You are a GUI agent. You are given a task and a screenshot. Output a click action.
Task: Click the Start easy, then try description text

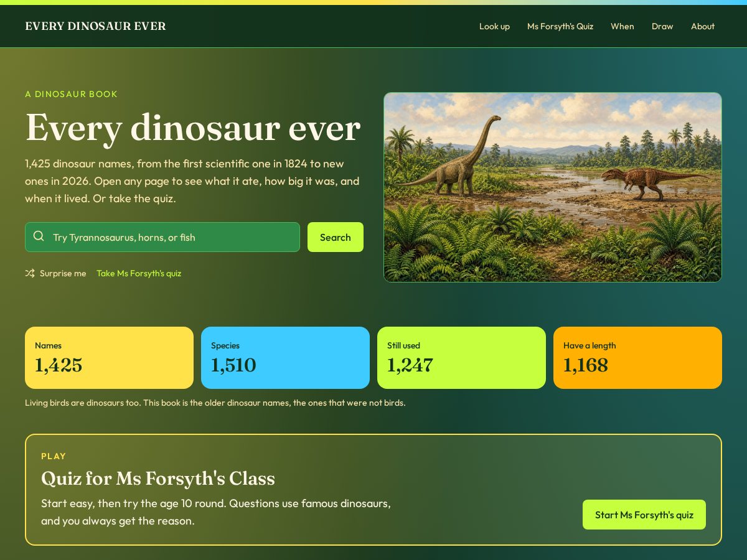216,512
